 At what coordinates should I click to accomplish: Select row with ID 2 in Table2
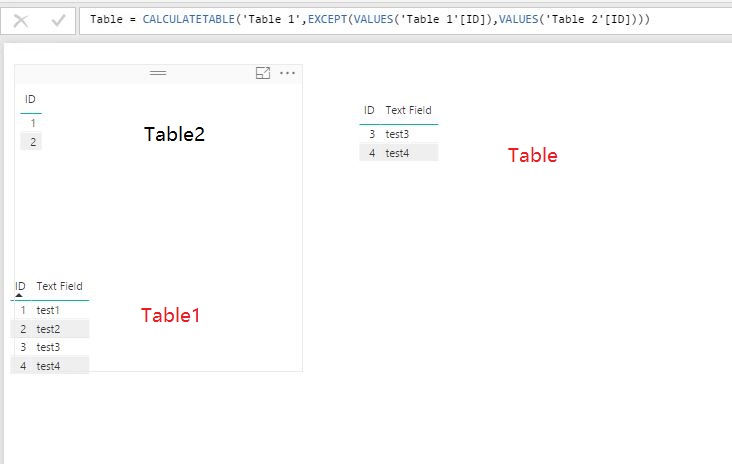pos(31,142)
